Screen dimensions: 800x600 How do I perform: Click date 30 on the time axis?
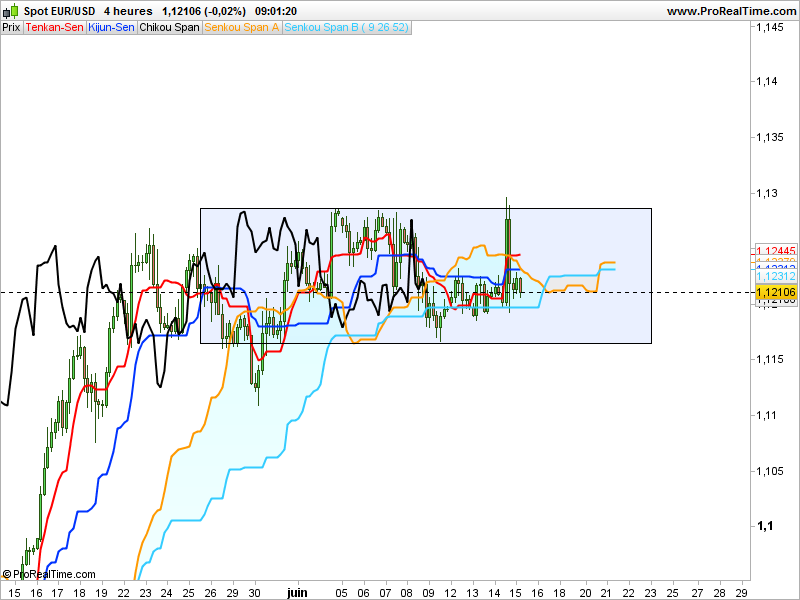254,593
